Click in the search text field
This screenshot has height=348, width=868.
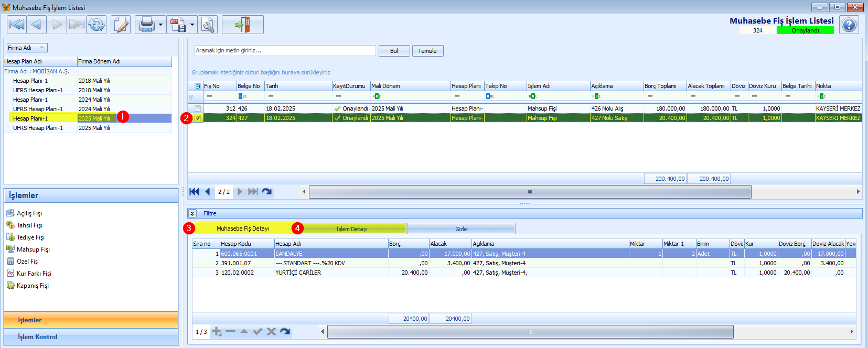click(285, 51)
